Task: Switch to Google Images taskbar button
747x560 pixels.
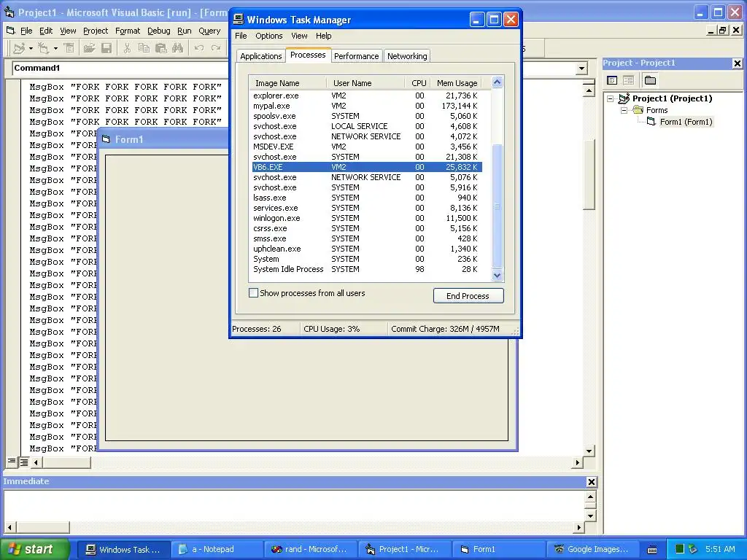Action: [x=591, y=549]
